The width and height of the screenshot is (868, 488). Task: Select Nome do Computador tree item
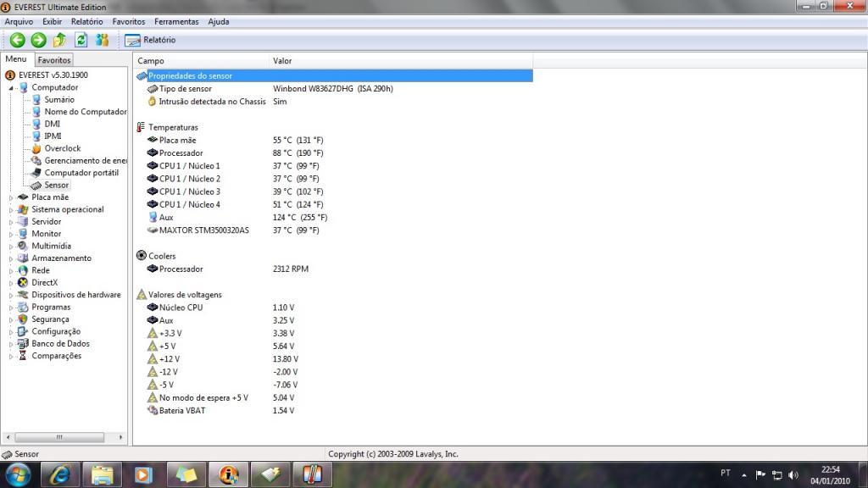click(x=86, y=112)
